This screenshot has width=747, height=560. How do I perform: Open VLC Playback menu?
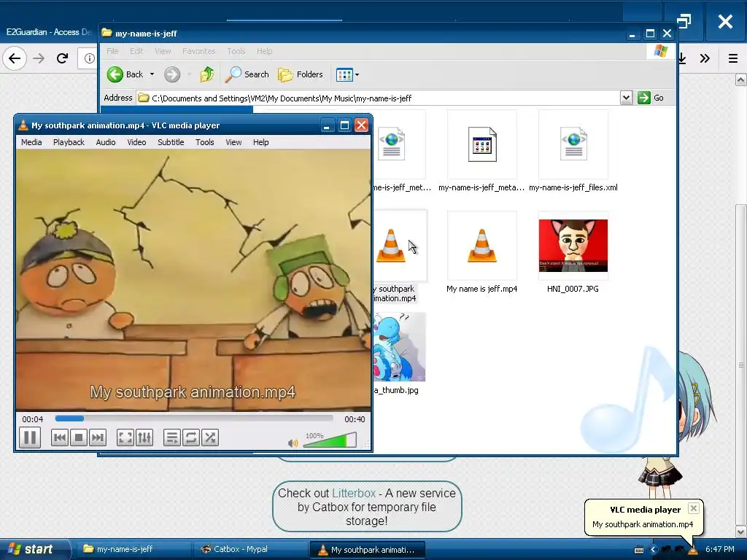(x=69, y=142)
